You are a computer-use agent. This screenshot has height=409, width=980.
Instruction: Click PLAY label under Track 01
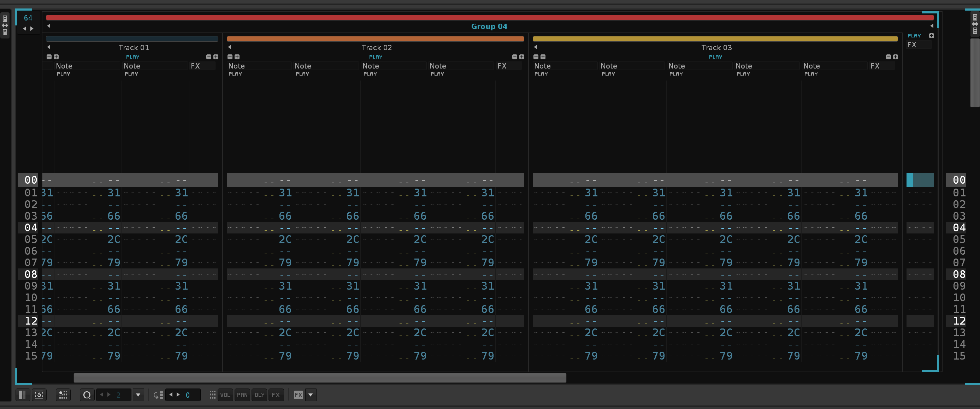tap(133, 57)
